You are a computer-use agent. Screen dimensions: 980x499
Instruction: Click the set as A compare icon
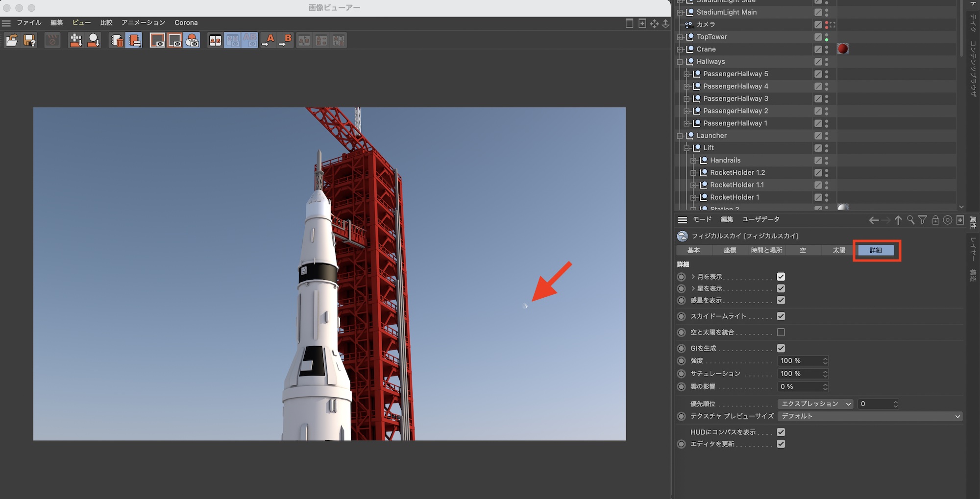point(268,40)
